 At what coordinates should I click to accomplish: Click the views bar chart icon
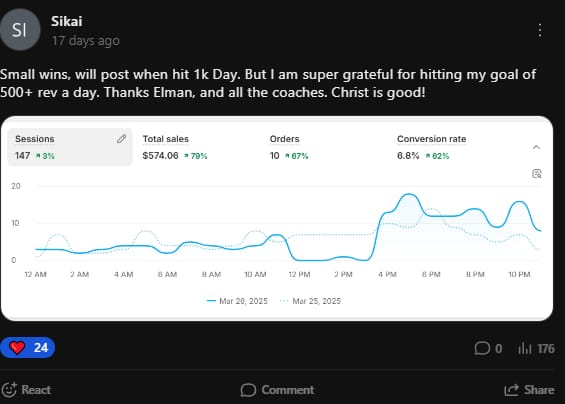click(x=525, y=348)
